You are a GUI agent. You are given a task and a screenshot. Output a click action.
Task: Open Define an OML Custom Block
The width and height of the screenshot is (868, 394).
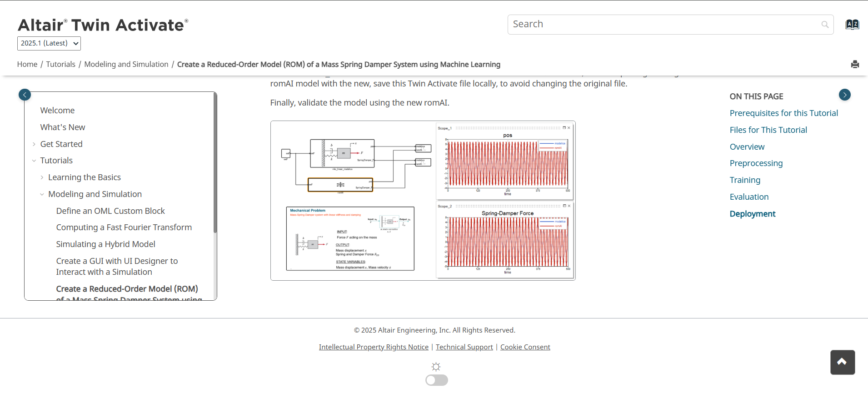110,211
